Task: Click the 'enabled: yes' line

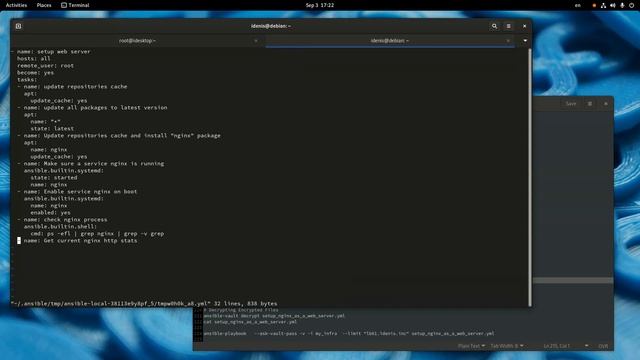Action: click(x=50, y=213)
